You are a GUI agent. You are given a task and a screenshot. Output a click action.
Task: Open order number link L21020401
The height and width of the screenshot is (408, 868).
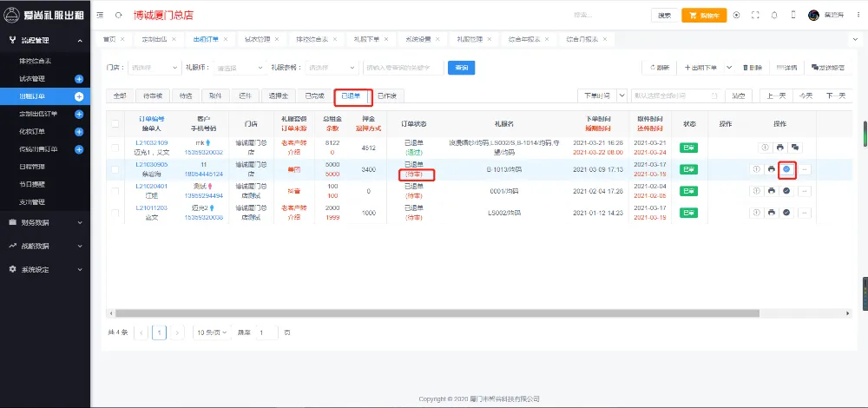click(151, 187)
